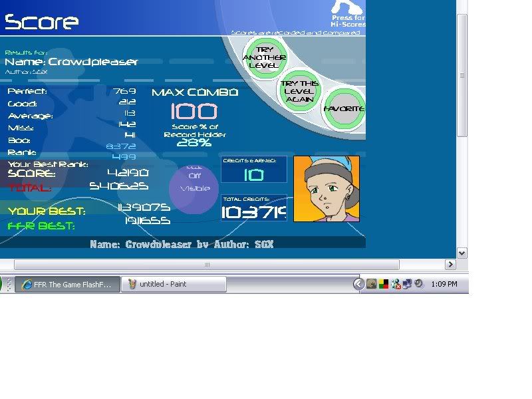Click the vertical scrollbar down arrow

click(462, 253)
